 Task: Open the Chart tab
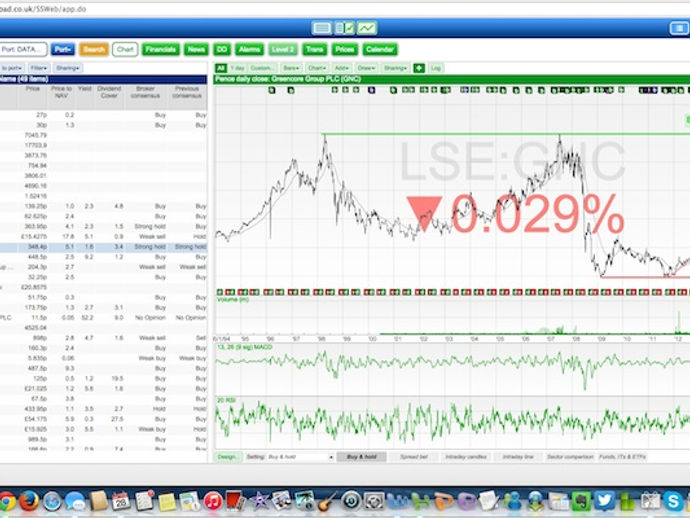click(x=125, y=49)
